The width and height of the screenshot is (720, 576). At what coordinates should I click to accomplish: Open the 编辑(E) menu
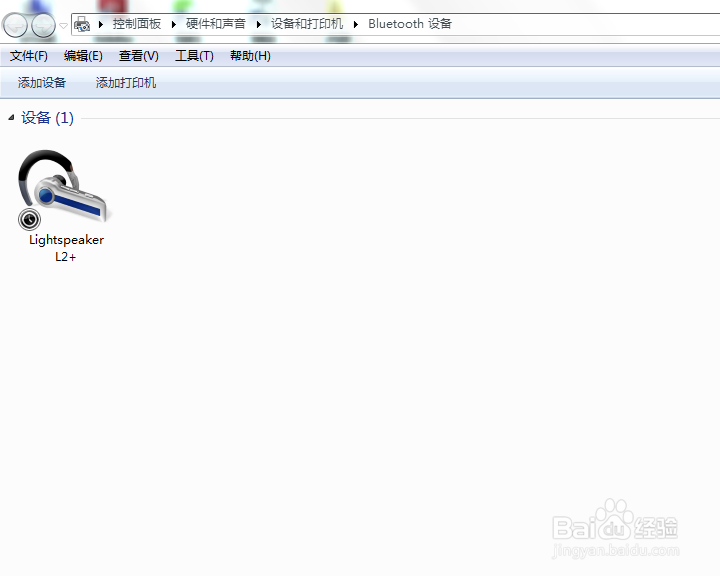coord(83,56)
